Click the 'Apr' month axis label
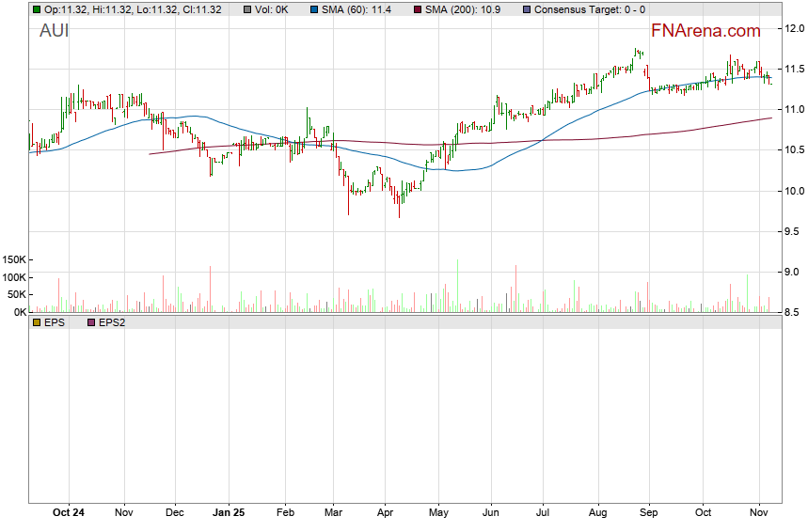 coord(384,513)
